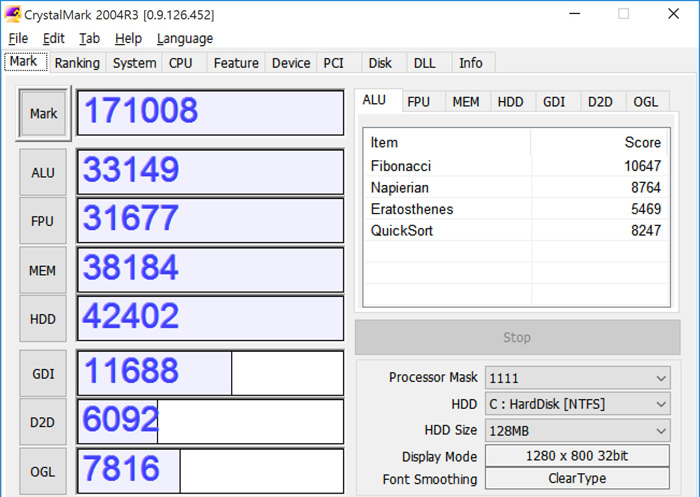Click the D2D score bar 6092
Image resolution: width=700 pixels, height=497 pixels.
click(x=210, y=422)
